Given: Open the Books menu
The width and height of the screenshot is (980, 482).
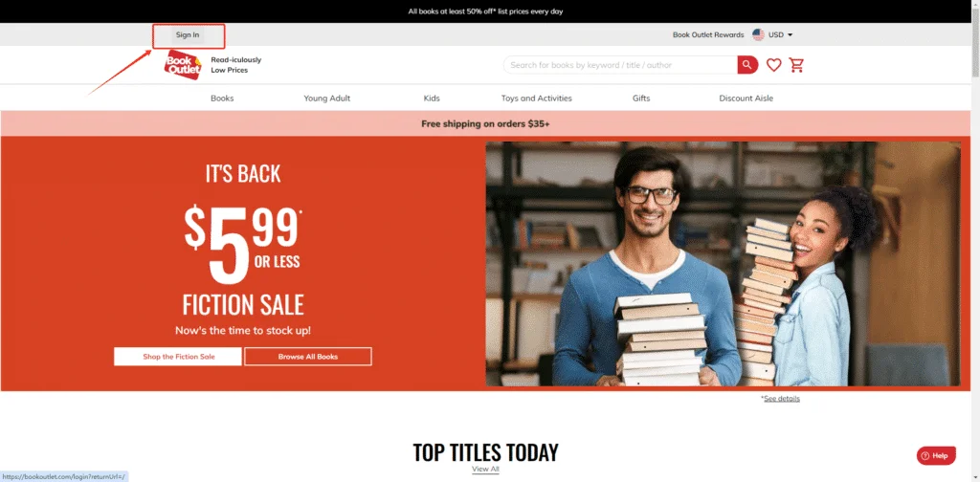Looking at the screenshot, I should [222, 98].
